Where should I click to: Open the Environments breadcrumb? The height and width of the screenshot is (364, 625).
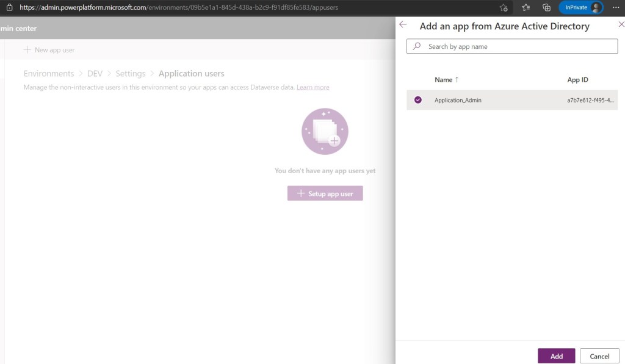[49, 74]
